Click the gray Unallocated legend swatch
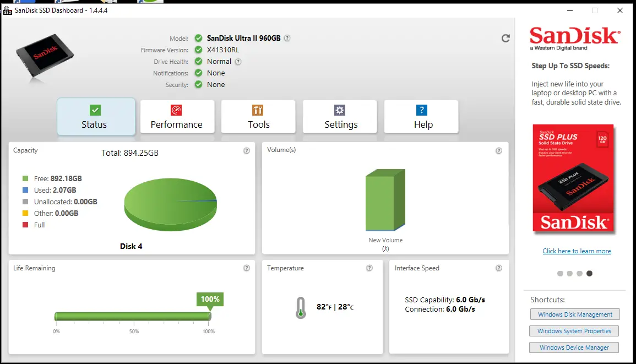 tap(25, 202)
